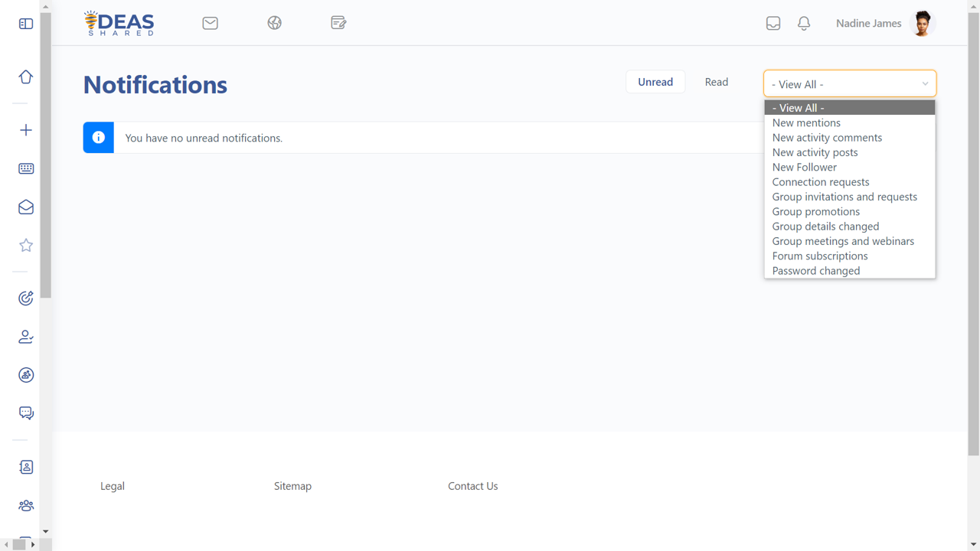Click the 'You have no unread notifications.' message

pyautogui.click(x=204, y=138)
